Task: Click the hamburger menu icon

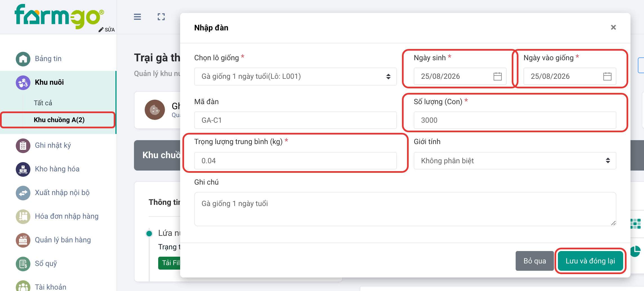Action: click(x=137, y=17)
